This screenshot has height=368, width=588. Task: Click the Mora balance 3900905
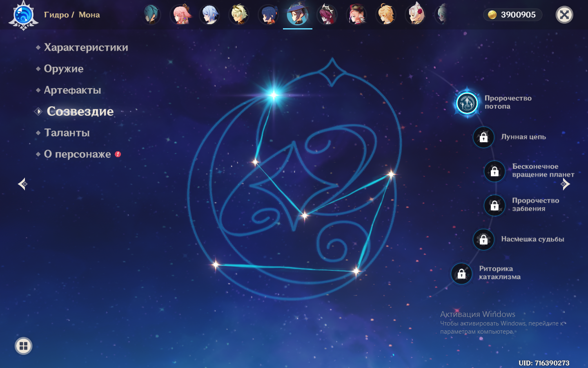pos(518,15)
